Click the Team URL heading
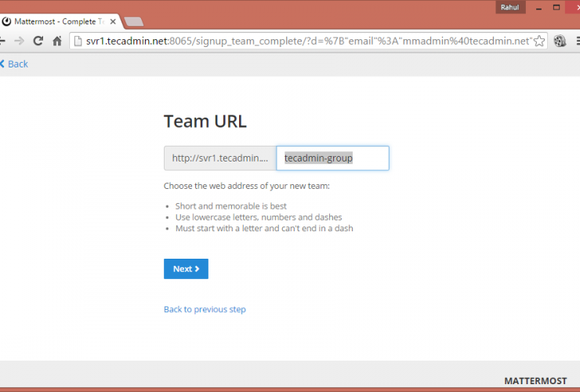 tap(205, 121)
